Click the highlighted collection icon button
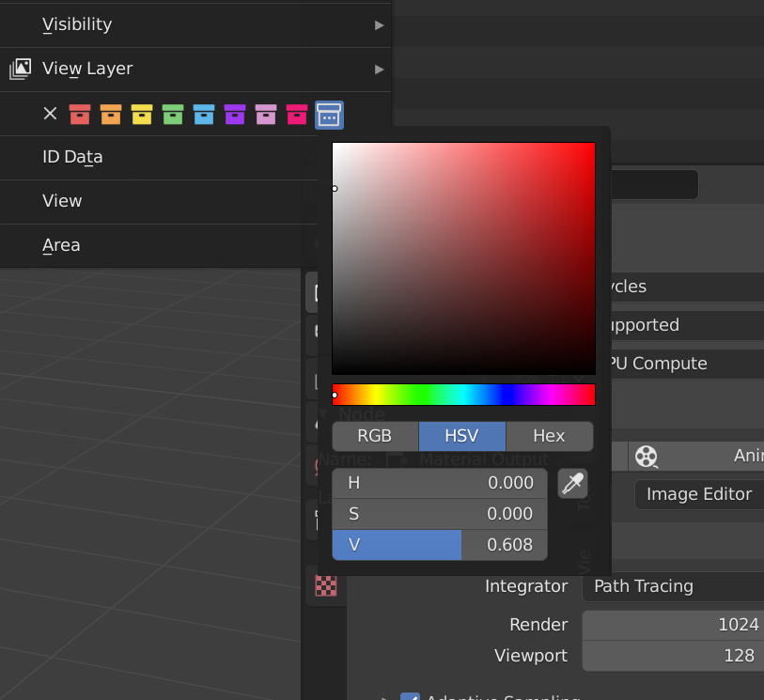This screenshot has width=764, height=700. click(x=330, y=115)
